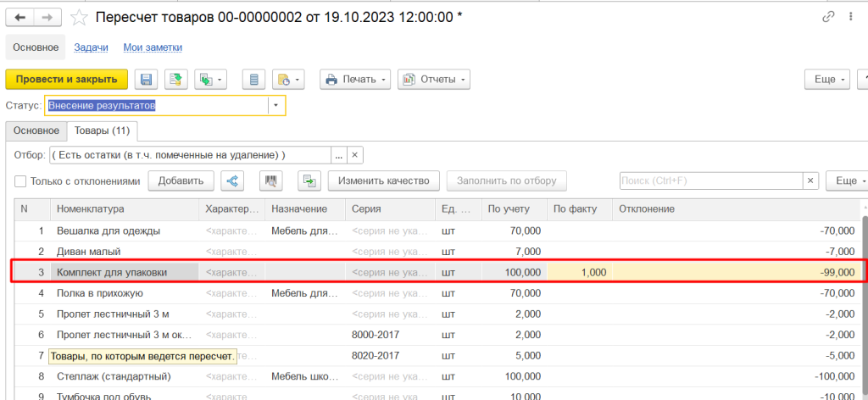Select Комплект для упаковки cell
Image resolution: width=868 pixels, height=400 pixels.
[x=125, y=272]
